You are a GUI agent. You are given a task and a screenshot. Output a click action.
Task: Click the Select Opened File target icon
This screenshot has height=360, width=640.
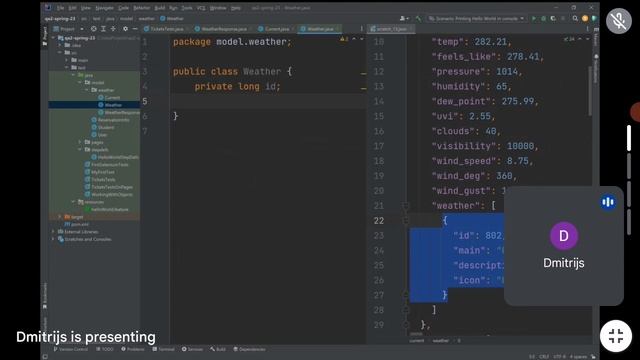pyautogui.click(x=93, y=29)
